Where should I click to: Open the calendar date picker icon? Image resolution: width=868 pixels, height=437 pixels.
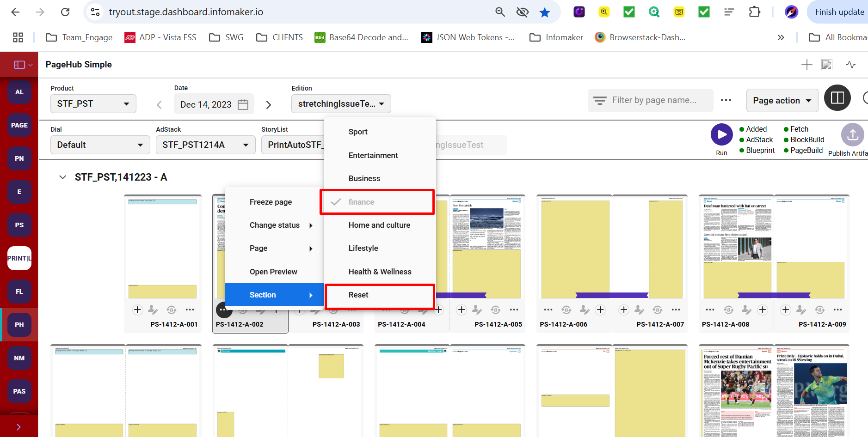click(243, 104)
